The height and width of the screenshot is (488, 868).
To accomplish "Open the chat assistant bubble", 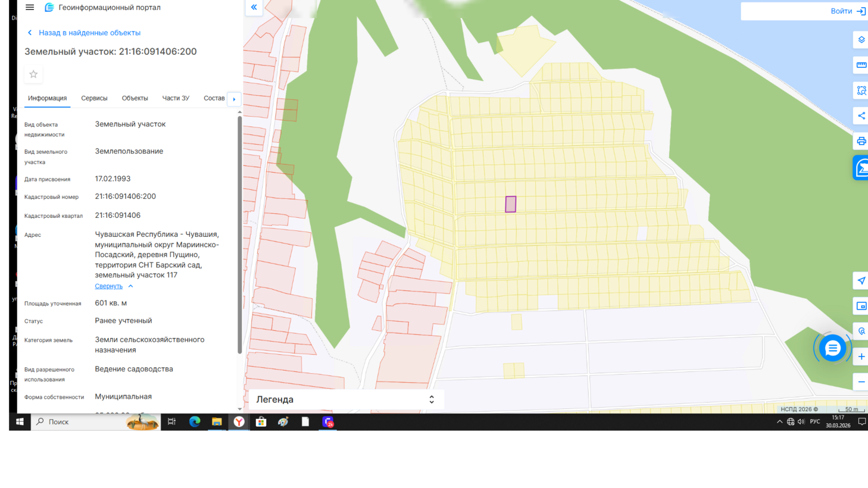I will pyautogui.click(x=832, y=348).
